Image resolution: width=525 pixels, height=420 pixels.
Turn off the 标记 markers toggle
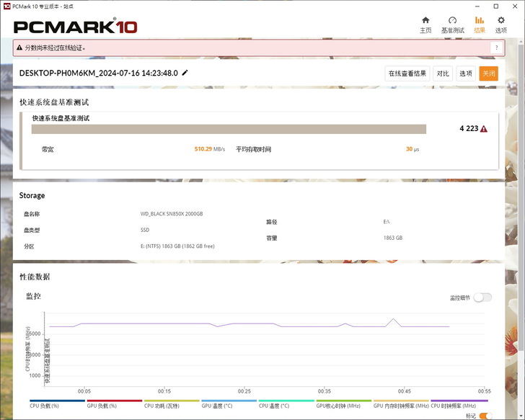coord(486,416)
